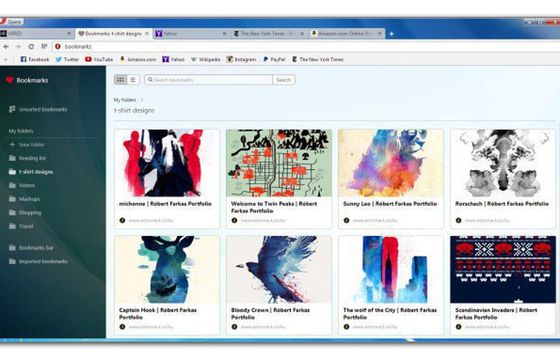The height and width of the screenshot is (360, 560).
Task: Open the Amazon.com bookmark bar item
Action: pyautogui.click(x=138, y=59)
